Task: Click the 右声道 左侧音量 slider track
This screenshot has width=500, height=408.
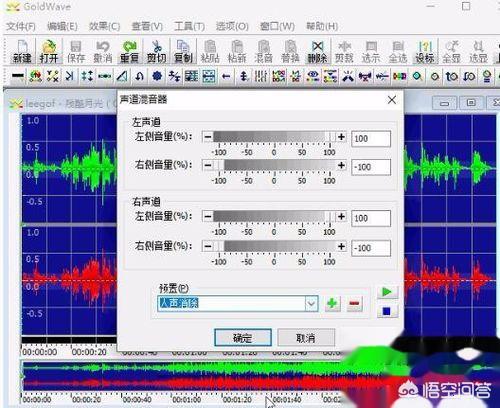Action: click(274, 217)
